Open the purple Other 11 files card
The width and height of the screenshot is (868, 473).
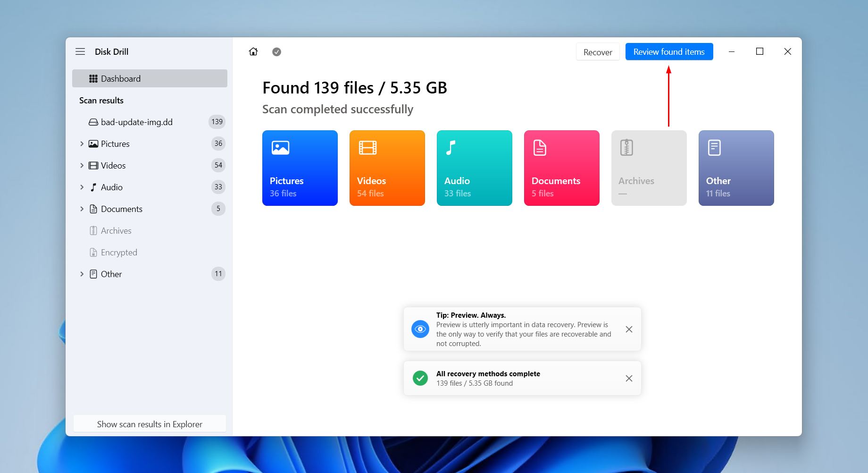tap(736, 168)
